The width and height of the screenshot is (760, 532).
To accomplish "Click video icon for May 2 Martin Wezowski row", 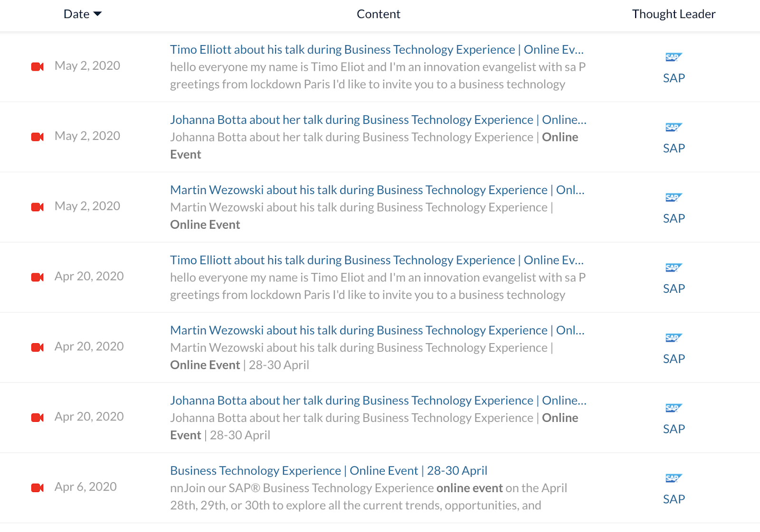I will point(38,207).
